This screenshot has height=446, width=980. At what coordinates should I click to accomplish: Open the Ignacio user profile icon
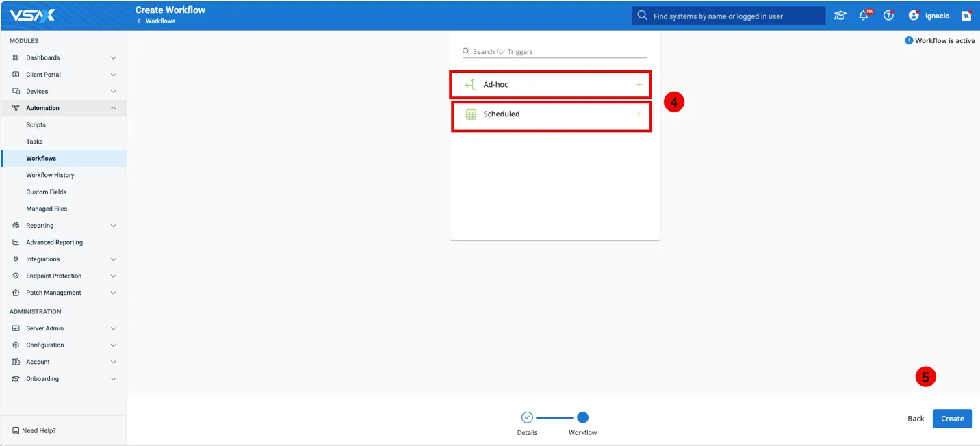pos(914,16)
